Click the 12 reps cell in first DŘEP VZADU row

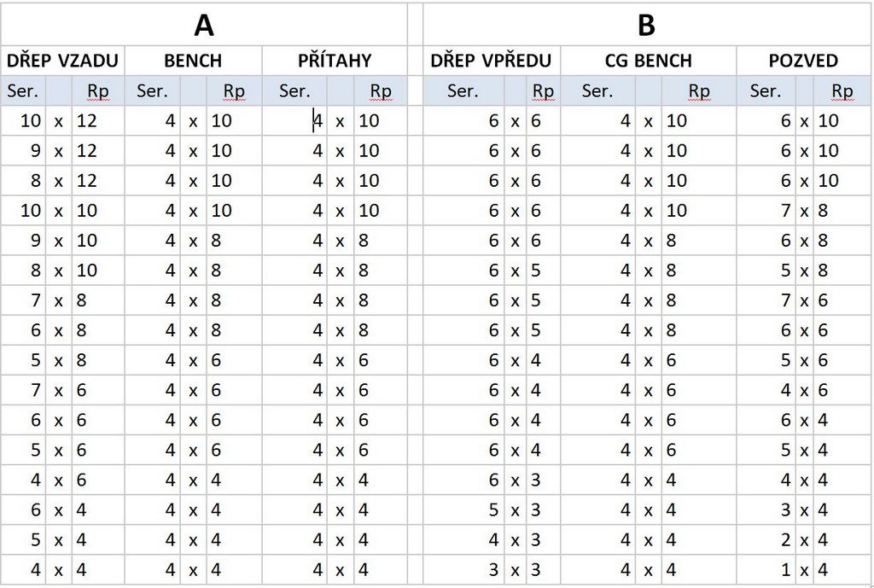tap(97, 121)
